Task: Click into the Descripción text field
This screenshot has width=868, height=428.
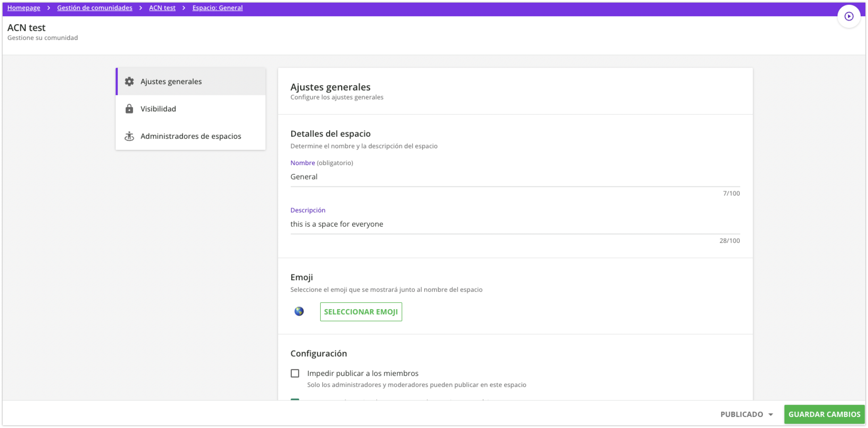Action: 515,224
